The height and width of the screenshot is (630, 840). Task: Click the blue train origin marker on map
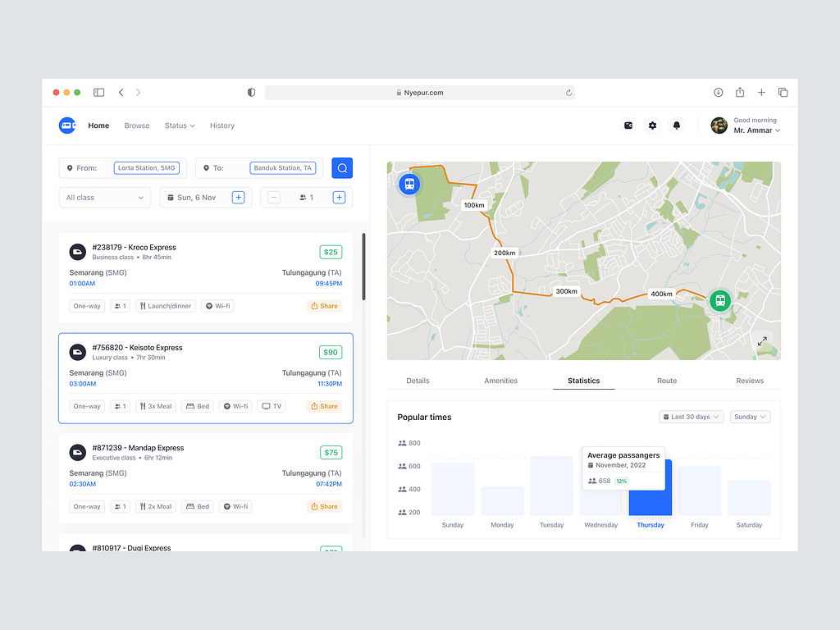click(x=409, y=184)
